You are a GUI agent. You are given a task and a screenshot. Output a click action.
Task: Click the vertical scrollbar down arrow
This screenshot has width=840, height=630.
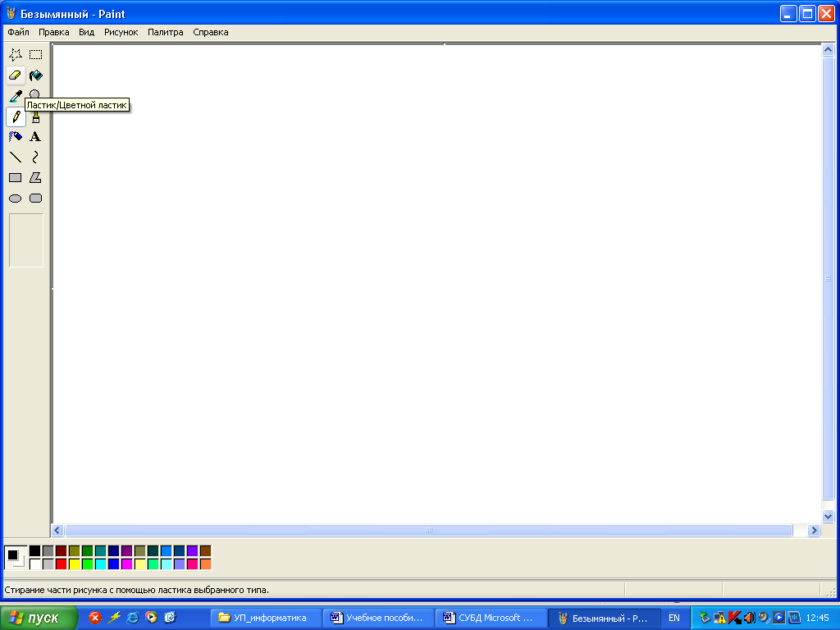828,517
